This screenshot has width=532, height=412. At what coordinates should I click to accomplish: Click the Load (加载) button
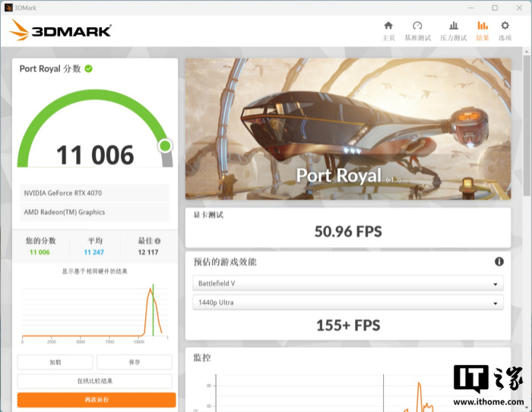[x=55, y=362]
